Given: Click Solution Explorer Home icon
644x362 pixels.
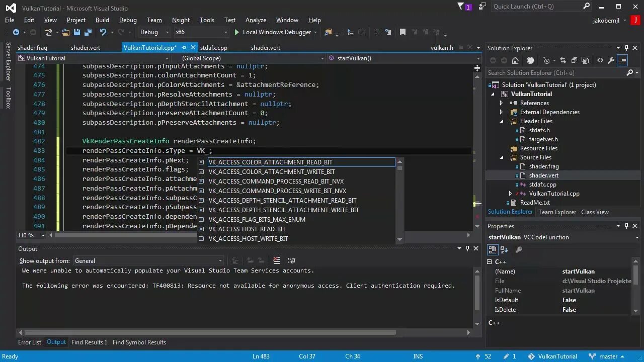Looking at the screenshot, I should [515, 60].
